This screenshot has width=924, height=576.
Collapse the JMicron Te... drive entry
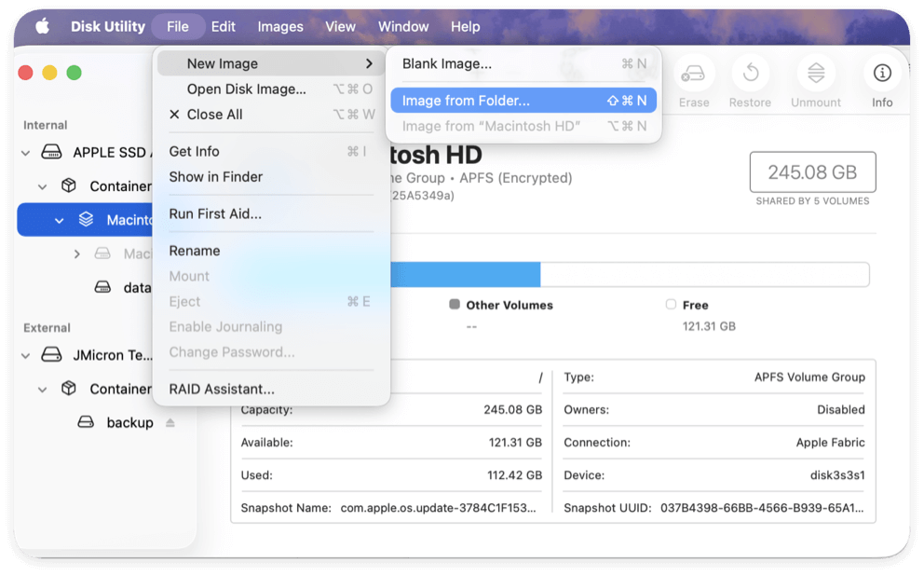(x=23, y=355)
